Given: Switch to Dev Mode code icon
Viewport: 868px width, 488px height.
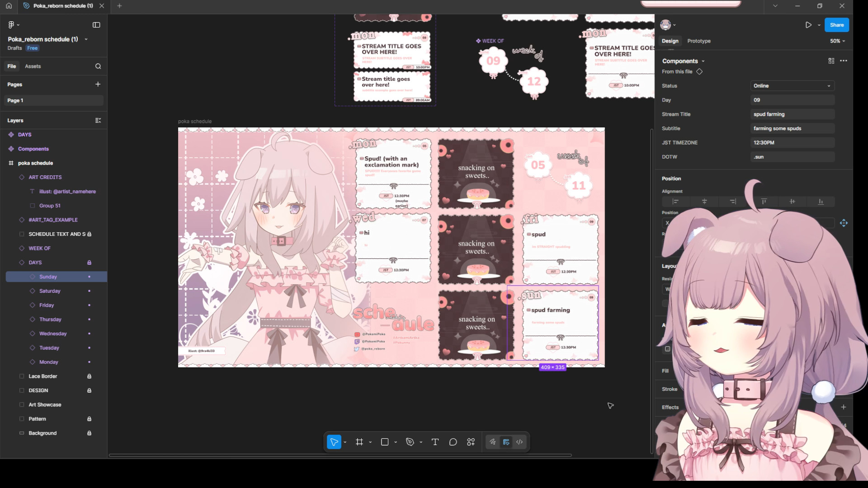Looking at the screenshot, I should [519, 442].
